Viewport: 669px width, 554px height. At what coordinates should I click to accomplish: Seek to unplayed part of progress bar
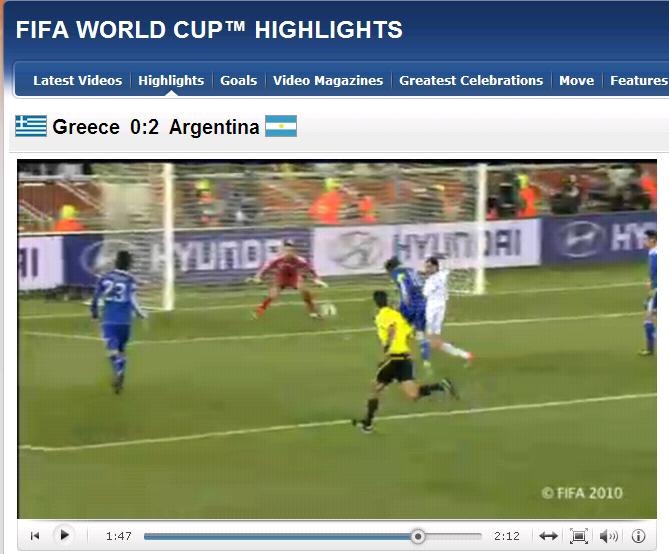[x=453, y=536]
